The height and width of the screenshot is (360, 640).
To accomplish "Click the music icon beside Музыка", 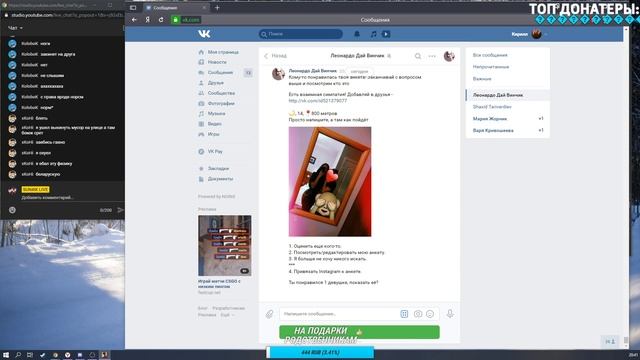I will click(x=201, y=113).
